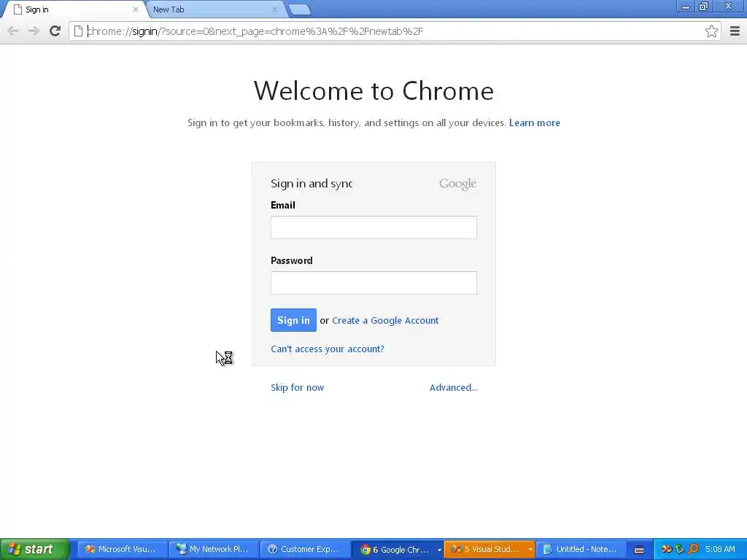
Task: Open Can't access your account link
Action: point(328,349)
